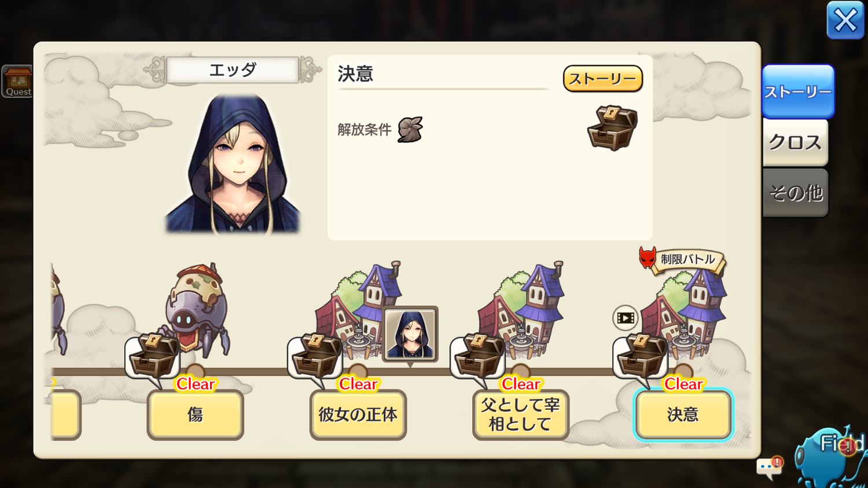Viewport: 868px width, 488px height.
Task: Tap the treasure chest above 傷 stage
Action: (x=153, y=356)
